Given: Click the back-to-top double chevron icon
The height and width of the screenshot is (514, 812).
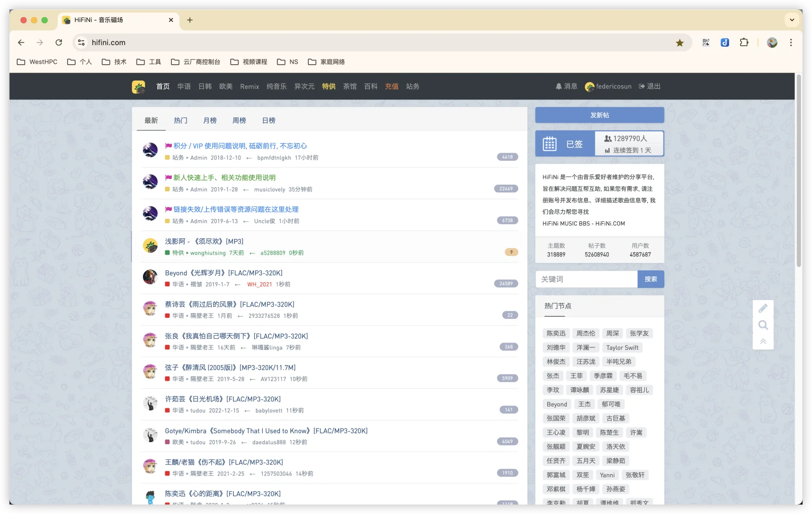Looking at the screenshot, I should [763, 341].
